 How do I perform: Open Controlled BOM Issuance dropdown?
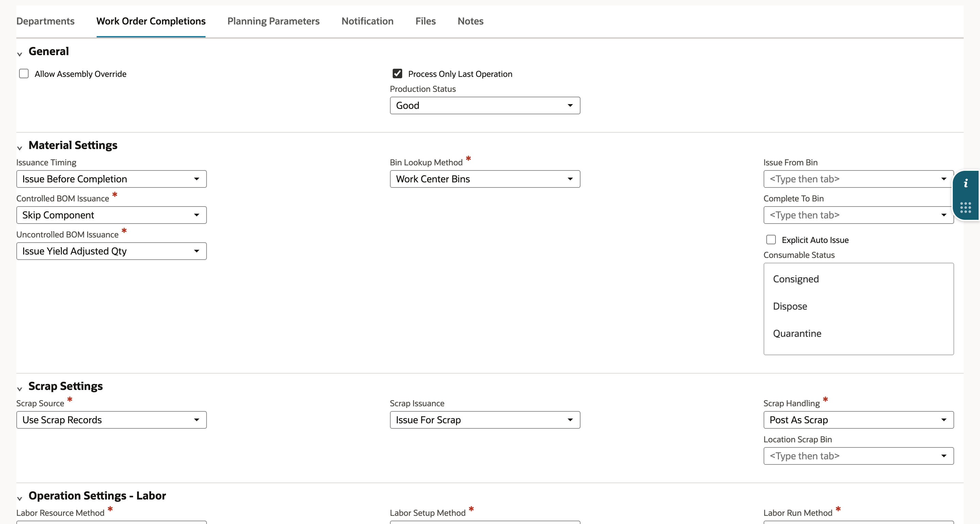[x=112, y=215]
